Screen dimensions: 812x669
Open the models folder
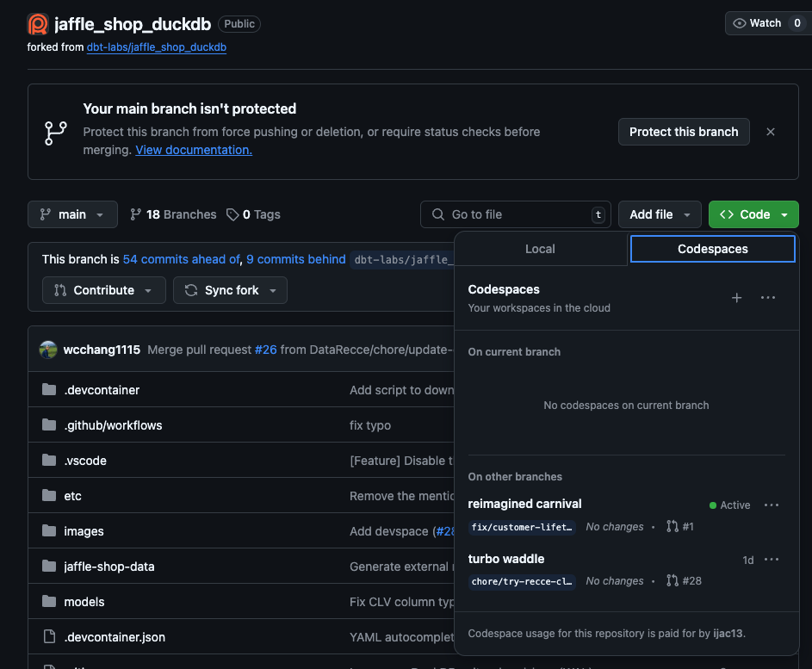click(84, 601)
